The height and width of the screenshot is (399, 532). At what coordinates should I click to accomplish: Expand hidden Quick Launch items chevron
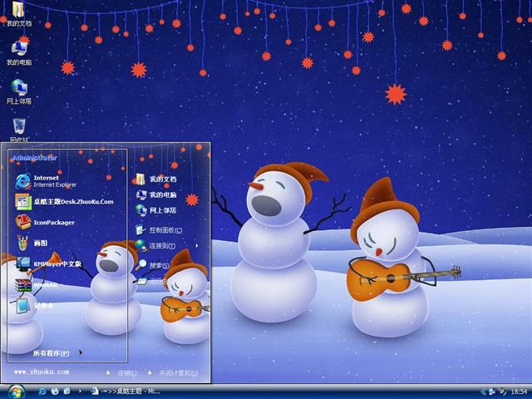pyautogui.click(x=80, y=392)
